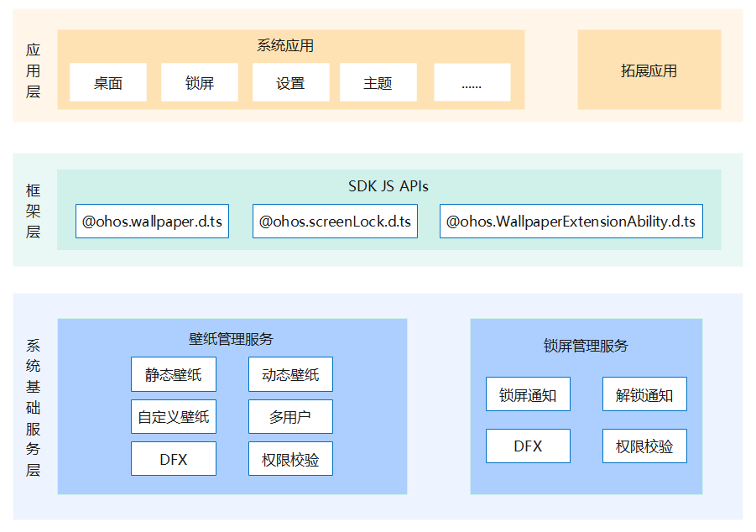Select the @ohos.screenLock.d.ts API box
This screenshot has height=532, width=756.
pyautogui.click(x=335, y=222)
